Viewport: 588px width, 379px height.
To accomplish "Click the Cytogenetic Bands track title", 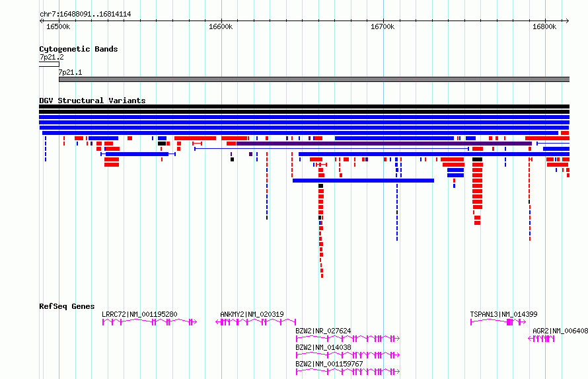I will [79, 49].
